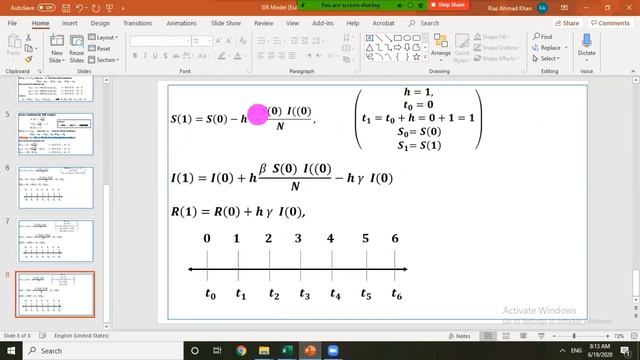640x360 pixels.
Task: Open the Select dropdown
Action: 546,59
